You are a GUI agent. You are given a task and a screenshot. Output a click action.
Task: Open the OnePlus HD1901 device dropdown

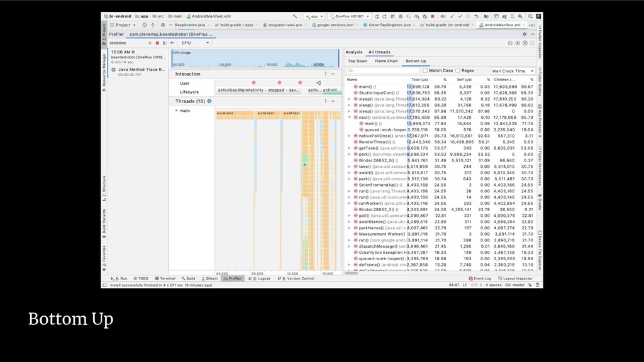coord(350,16)
